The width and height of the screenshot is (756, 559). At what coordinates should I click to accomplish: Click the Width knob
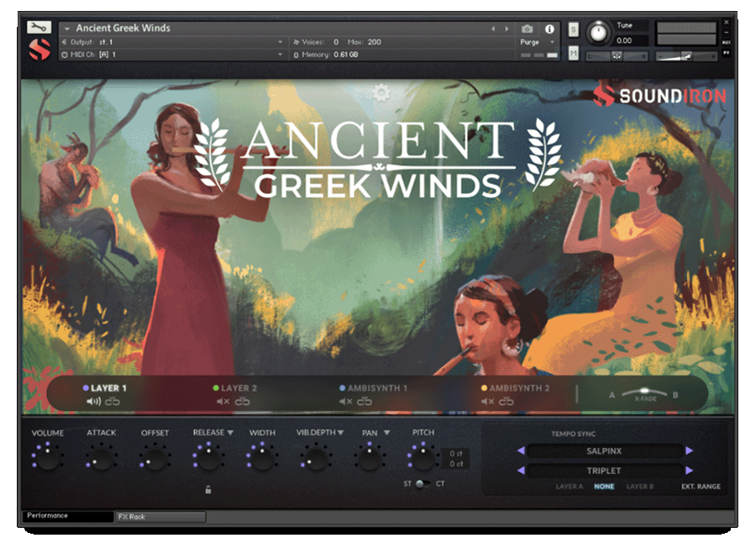point(262,458)
